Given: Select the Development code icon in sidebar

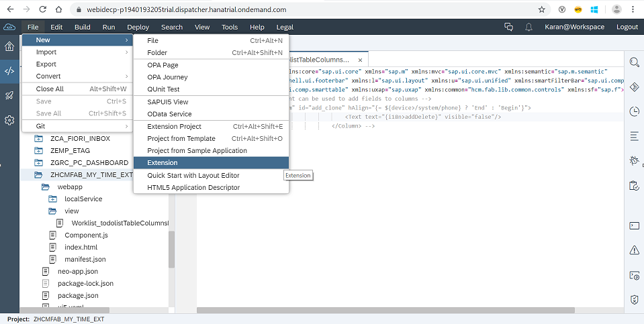Looking at the screenshot, I should 9,71.
